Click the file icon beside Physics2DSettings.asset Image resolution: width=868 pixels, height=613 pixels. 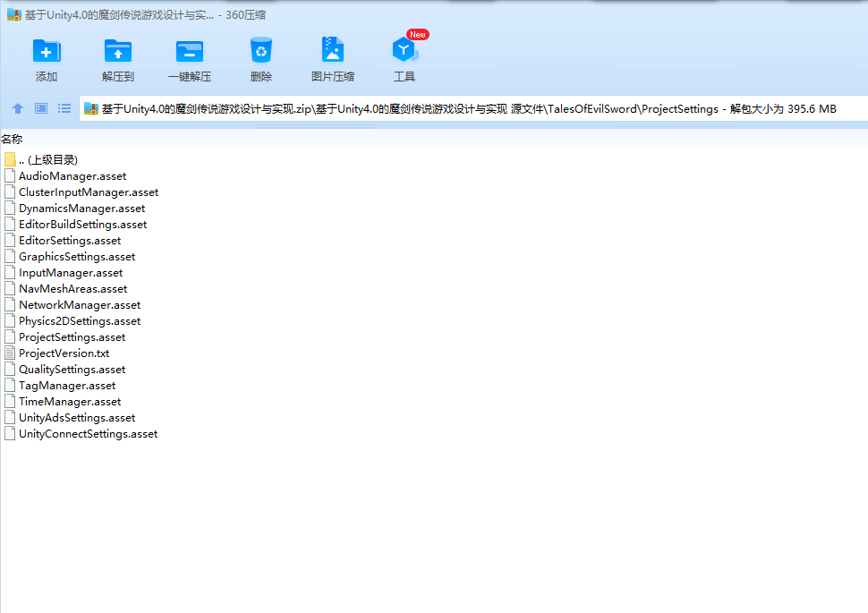[10, 320]
